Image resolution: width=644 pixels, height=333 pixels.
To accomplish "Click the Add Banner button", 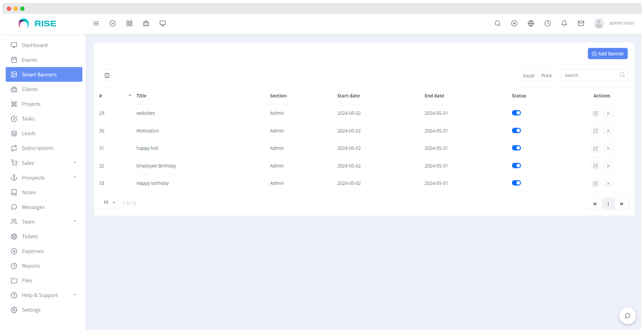I will pos(607,53).
